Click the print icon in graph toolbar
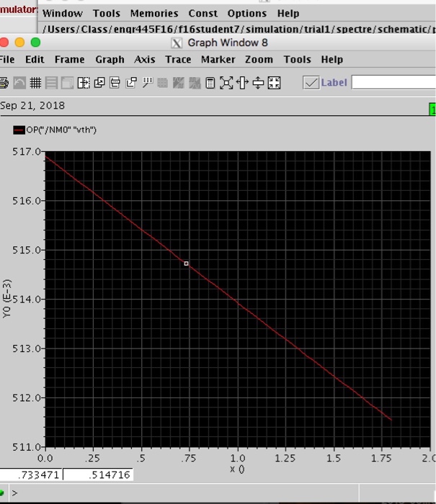436x504 pixels. coord(4,83)
